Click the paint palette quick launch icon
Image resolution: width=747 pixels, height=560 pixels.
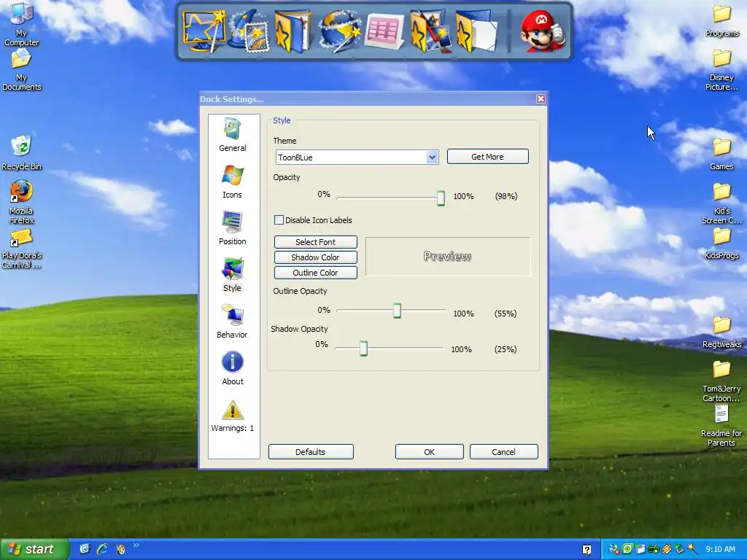[120, 548]
